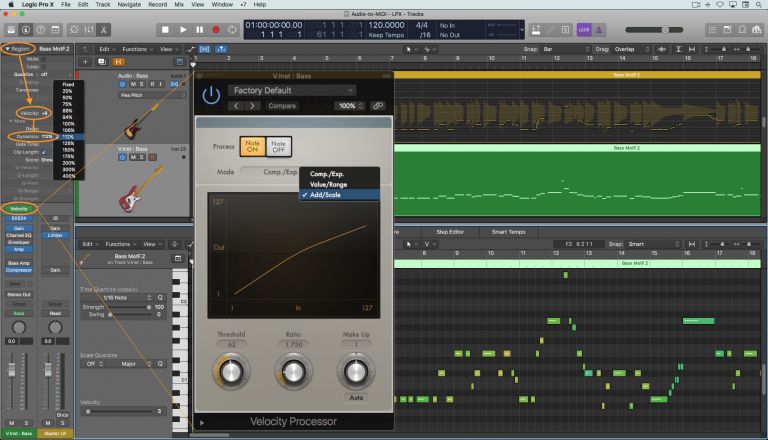Screen dimensions: 768x440
Task: Open the Loop Browser icon
Action: pyautogui.click(x=742, y=30)
